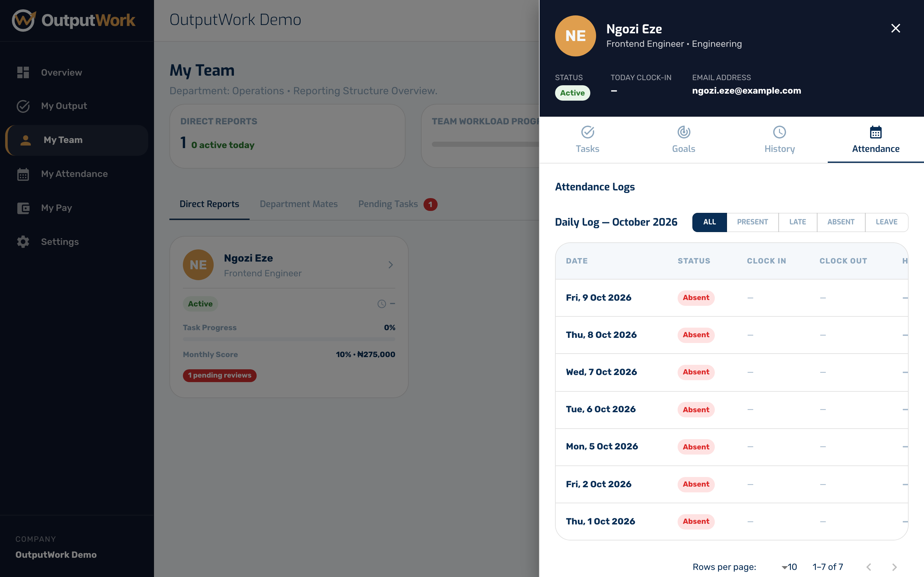Click the My Output checkmark icon
This screenshot has width=924, height=577.
pyautogui.click(x=23, y=106)
